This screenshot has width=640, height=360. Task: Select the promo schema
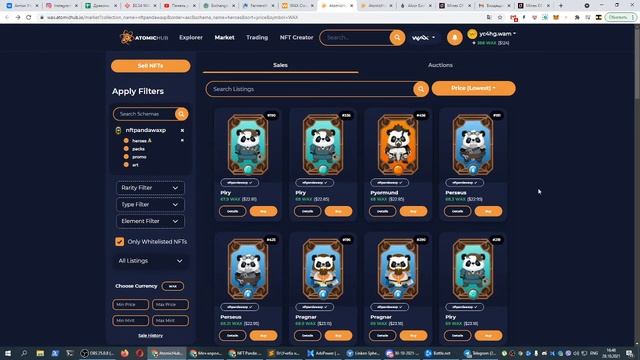[139, 157]
